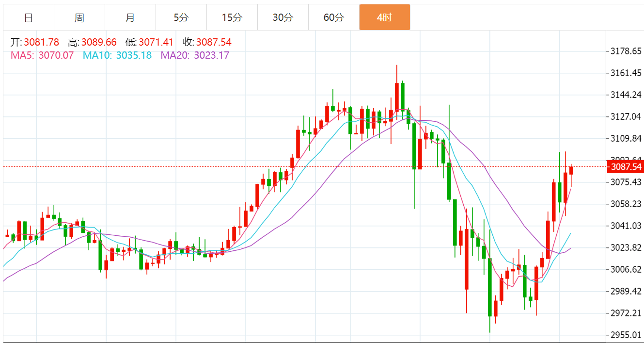Click the rightmost red candlestick
The image size is (644, 343).
pos(571,170)
